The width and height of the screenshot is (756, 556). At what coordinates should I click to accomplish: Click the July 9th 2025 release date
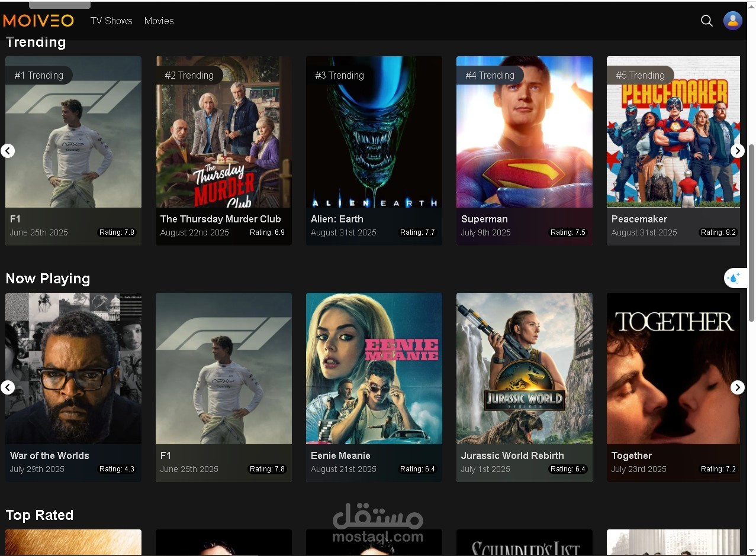point(486,232)
